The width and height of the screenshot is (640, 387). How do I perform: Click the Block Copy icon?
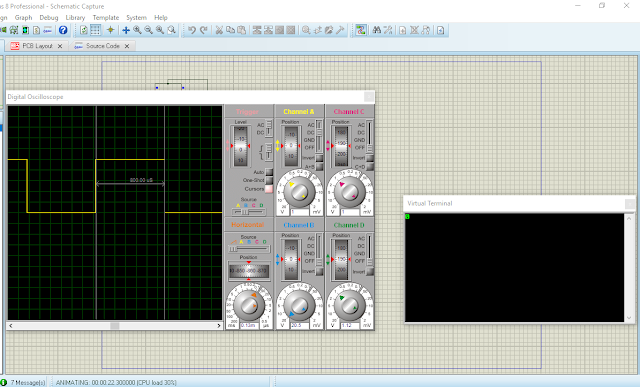[x=257, y=30]
